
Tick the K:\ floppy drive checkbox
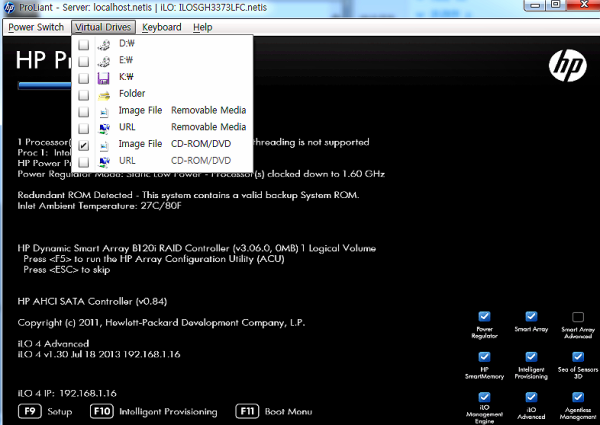83,78
